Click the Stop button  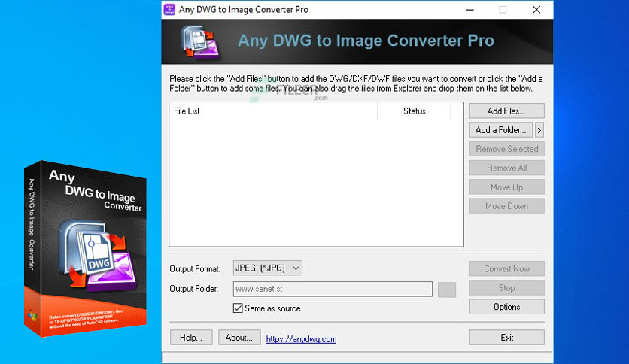pos(506,288)
